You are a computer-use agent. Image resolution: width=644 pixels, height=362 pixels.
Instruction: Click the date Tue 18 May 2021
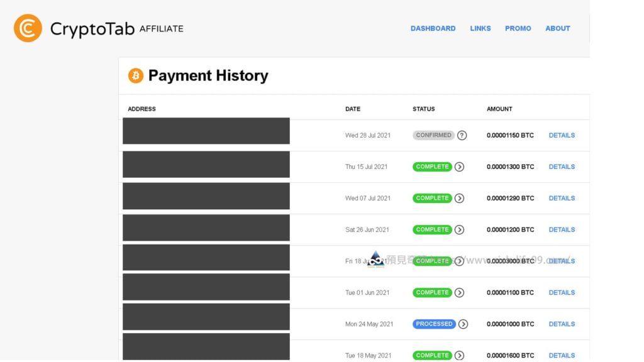(x=369, y=356)
